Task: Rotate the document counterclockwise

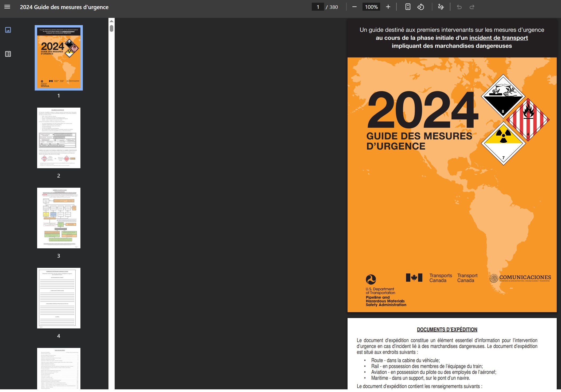Action: (420, 7)
